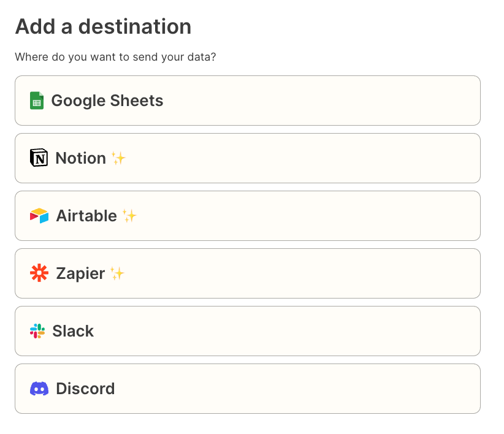Select the Google Sheets text label
The image size is (504, 434).
107,101
